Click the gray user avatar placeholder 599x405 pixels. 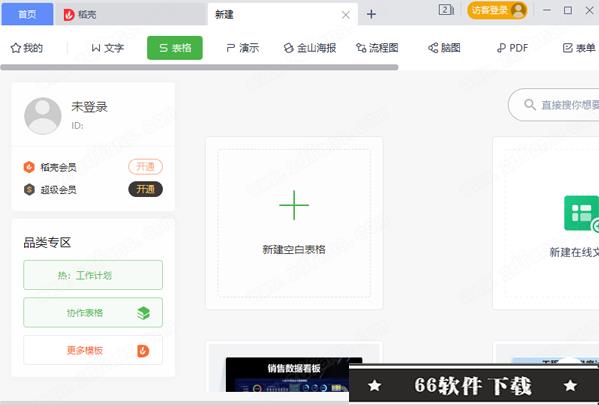click(x=43, y=116)
